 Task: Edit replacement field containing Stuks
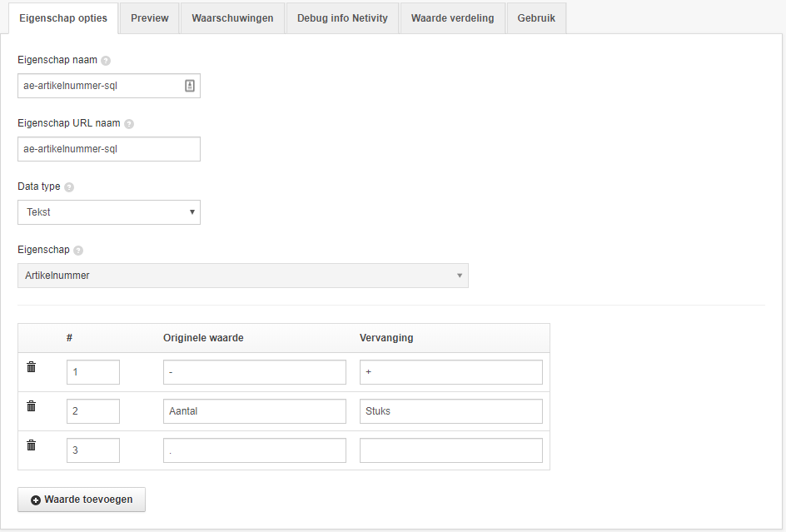pos(451,411)
